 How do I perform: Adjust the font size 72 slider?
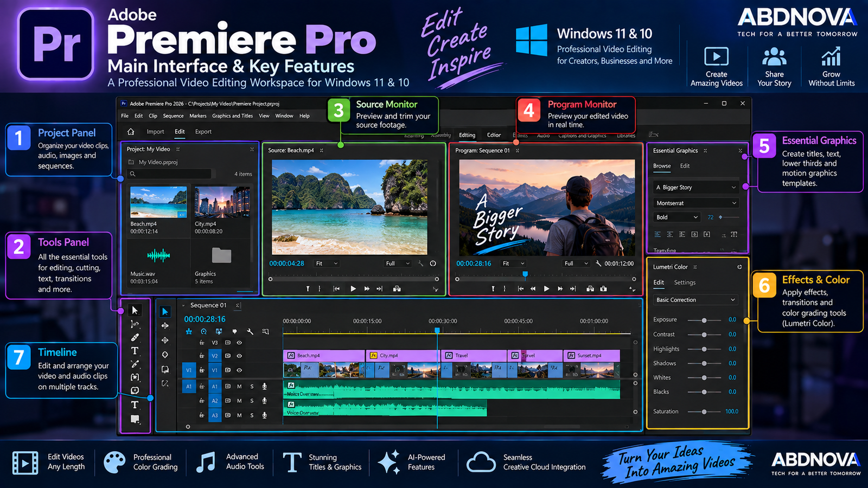pos(729,217)
